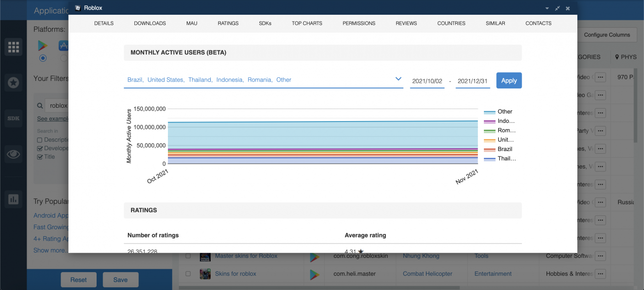
Task: Uncheck the Developer search-in checkbox
Action: [x=40, y=148]
